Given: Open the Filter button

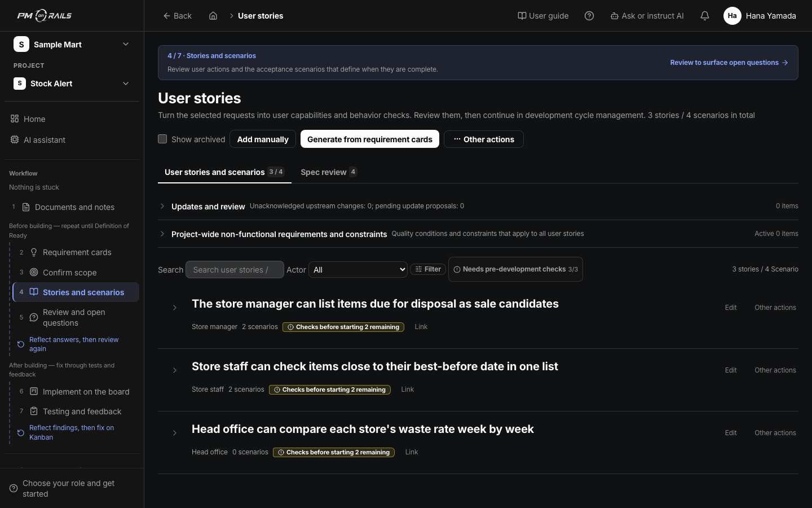Looking at the screenshot, I should 428,269.
